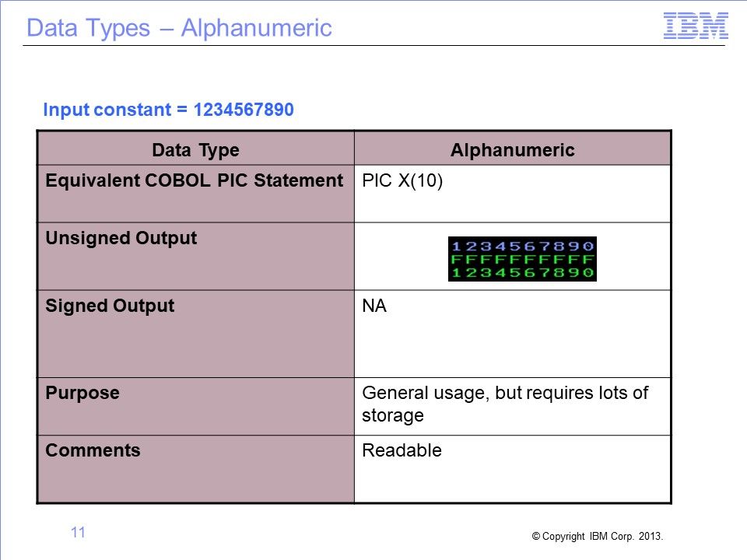Click the IBM logo
The width and height of the screenshot is (747, 560).
click(x=696, y=26)
